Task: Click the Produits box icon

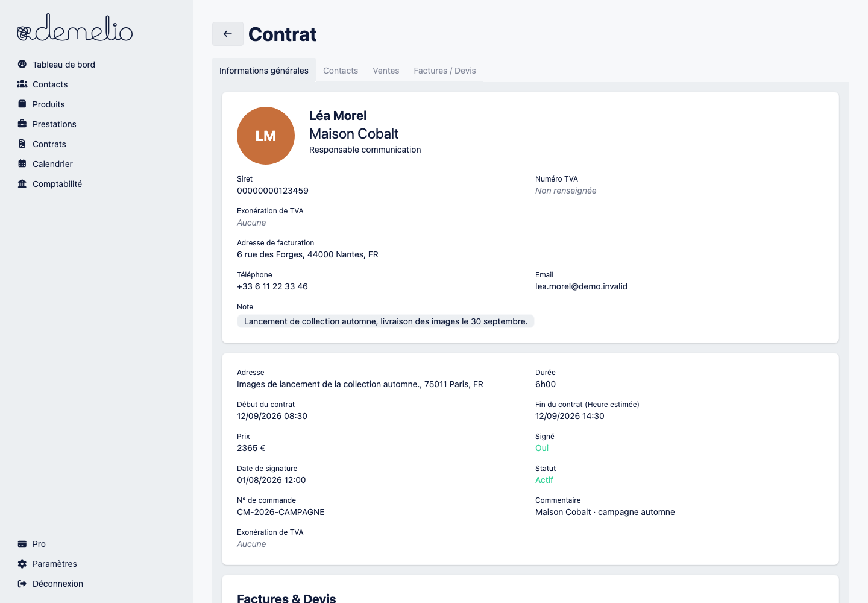Action: [x=22, y=104]
